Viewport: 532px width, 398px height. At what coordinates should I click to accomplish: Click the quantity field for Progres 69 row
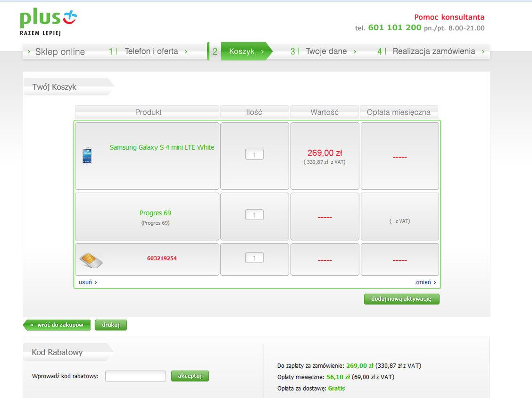click(x=255, y=215)
